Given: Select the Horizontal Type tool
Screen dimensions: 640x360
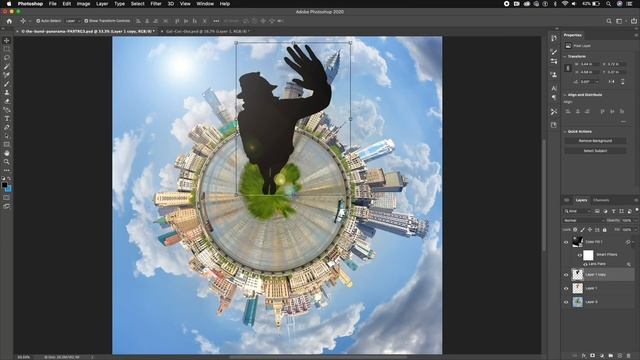Looking at the screenshot, I should (x=7, y=118).
